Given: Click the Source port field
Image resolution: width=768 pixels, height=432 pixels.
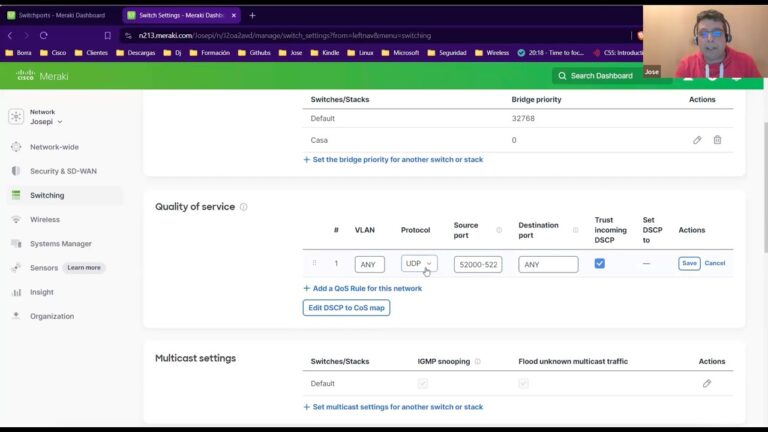Looking at the screenshot, I should pyautogui.click(x=478, y=264).
